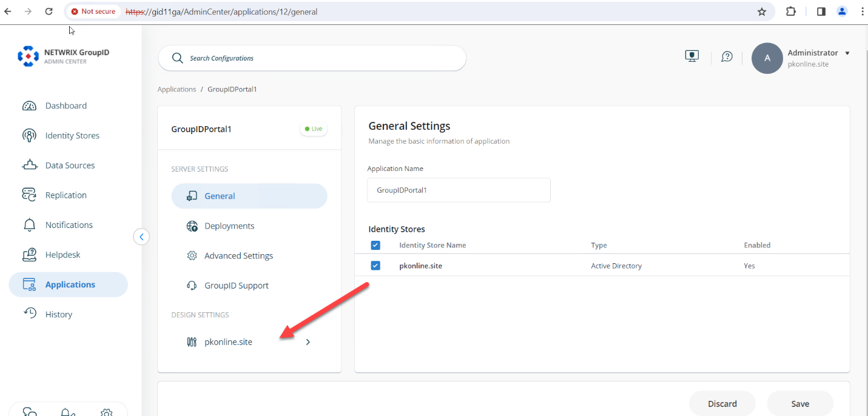
Task: Expand pkonline.site design settings chevron
Action: tap(308, 341)
